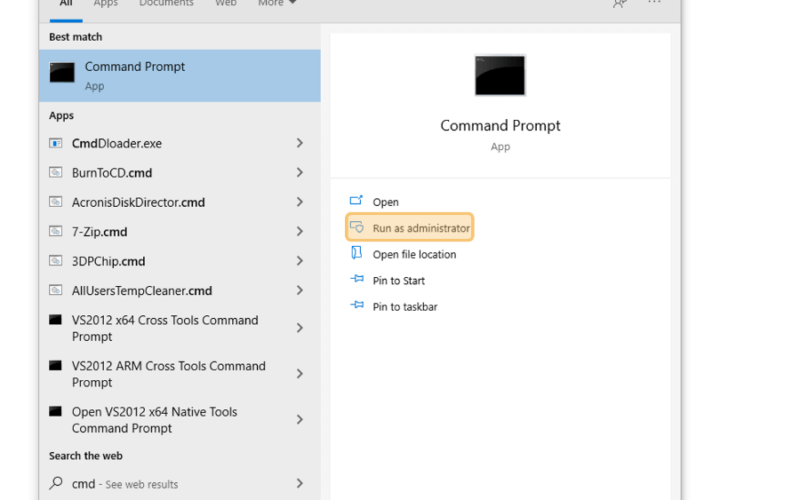Image resolution: width=800 pixels, height=500 pixels.
Task: Click the large Command Prompt preview icon
Action: coord(499,76)
